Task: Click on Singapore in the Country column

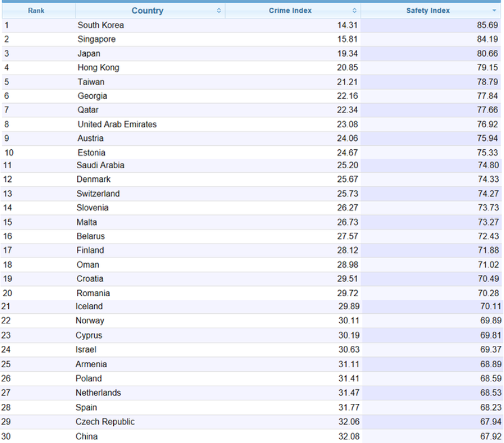Action: [x=97, y=40]
